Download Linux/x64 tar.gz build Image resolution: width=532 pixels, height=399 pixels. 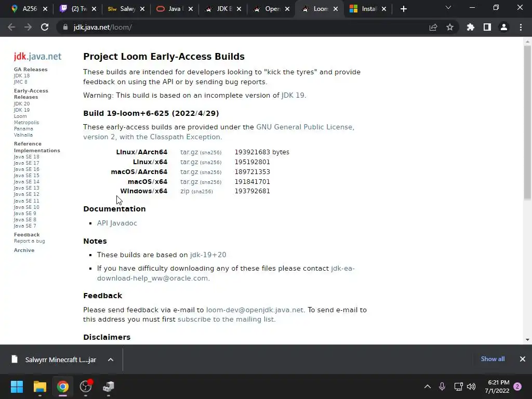(x=189, y=162)
